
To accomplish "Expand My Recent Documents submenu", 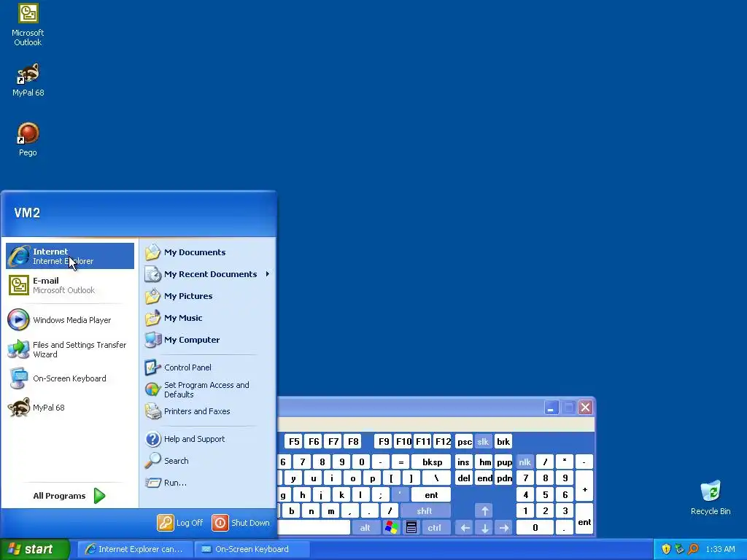I will pyautogui.click(x=208, y=274).
